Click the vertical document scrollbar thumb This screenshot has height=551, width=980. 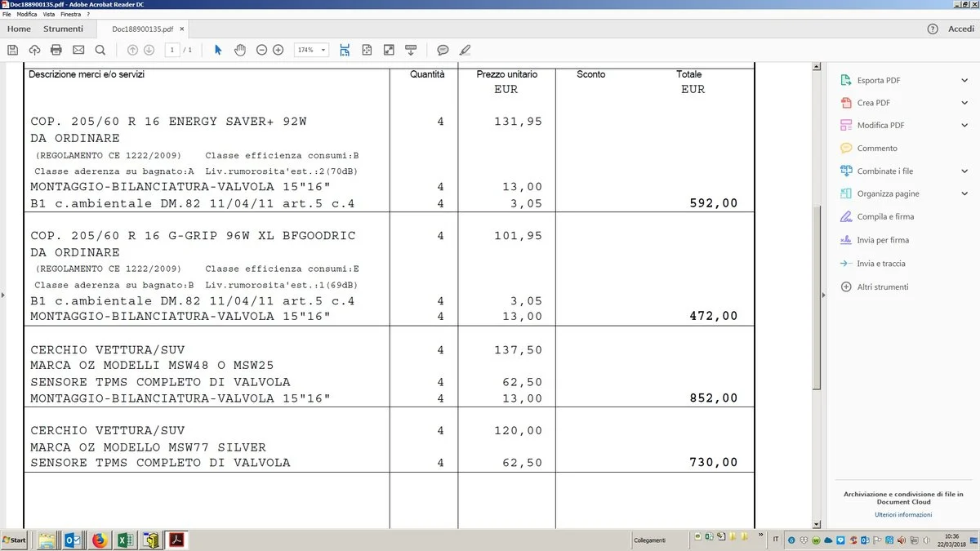tap(816, 296)
